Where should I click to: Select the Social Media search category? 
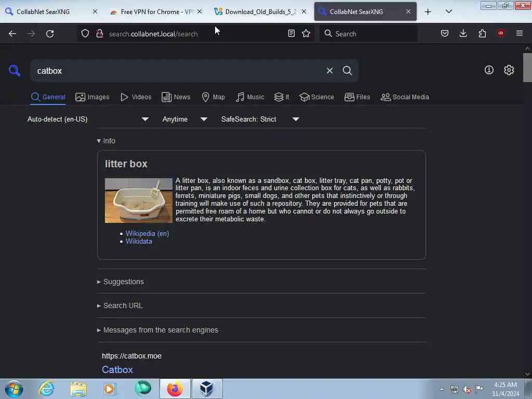click(x=405, y=97)
